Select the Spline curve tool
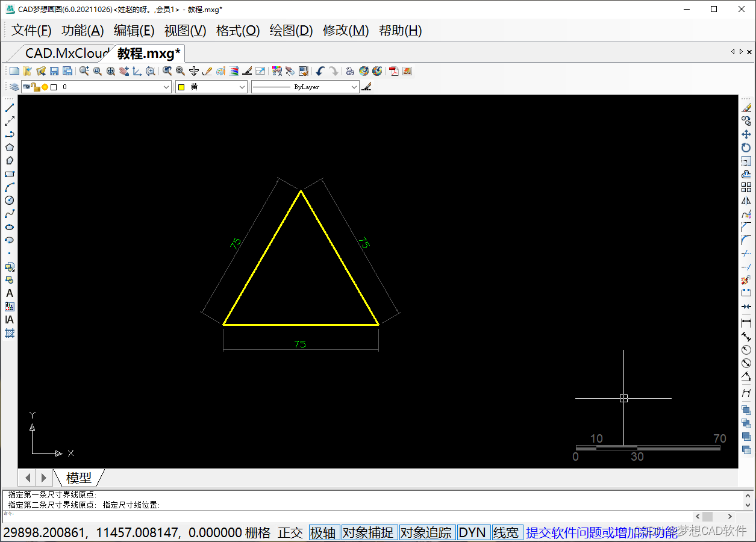This screenshot has height=542, width=756. pyautogui.click(x=10, y=214)
